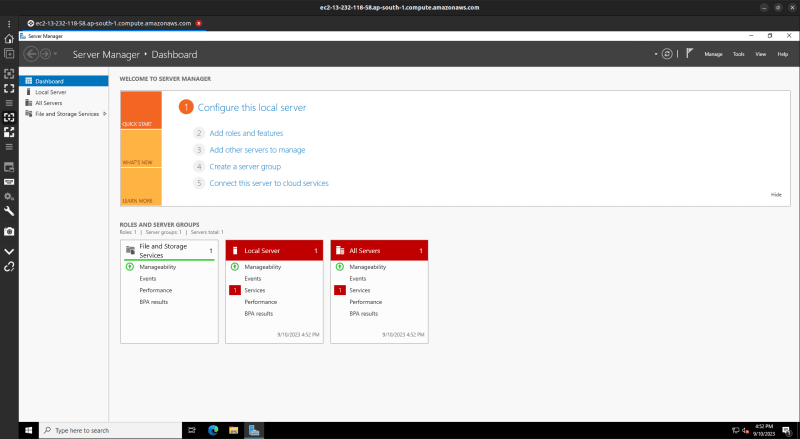Viewport: 800px width, 439px height.
Task: Click Configure this local server
Action: (x=252, y=108)
